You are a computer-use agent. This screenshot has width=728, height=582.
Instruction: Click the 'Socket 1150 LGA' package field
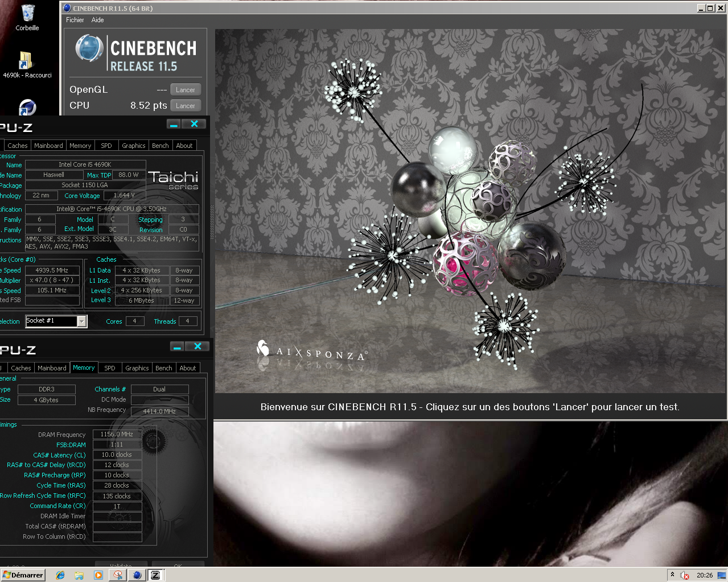click(x=85, y=185)
